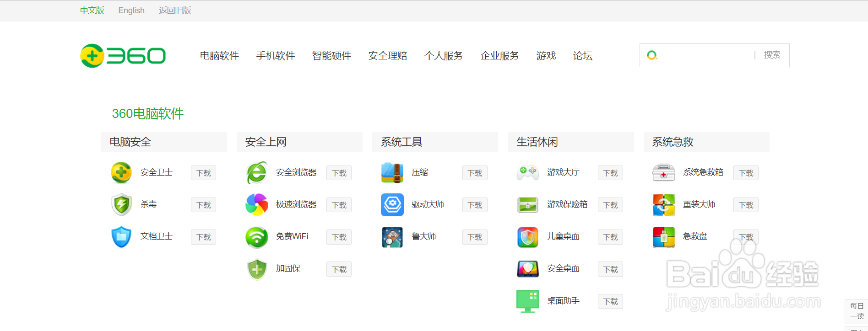Open the 游戏 menu item
The height and width of the screenshot is (331, 868).
[x=546, y=56]
